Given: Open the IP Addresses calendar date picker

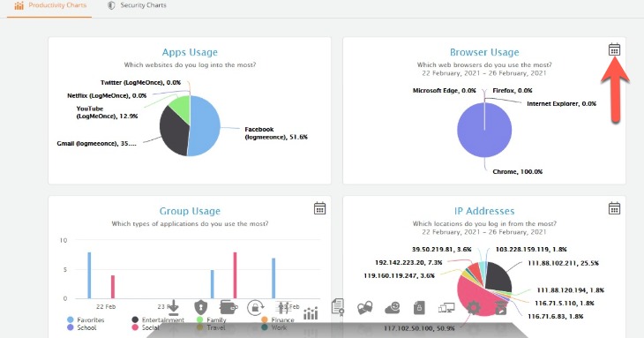Looking at the screenshot, I should [x=614, y=208].
